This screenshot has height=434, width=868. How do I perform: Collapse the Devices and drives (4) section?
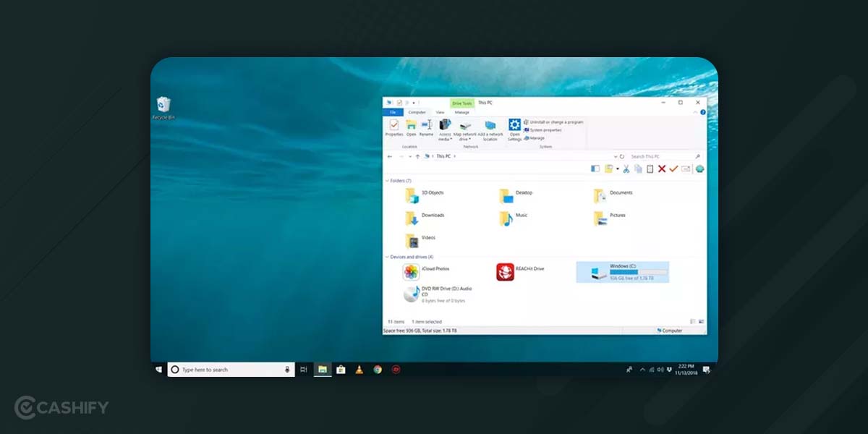pos(388,257)
